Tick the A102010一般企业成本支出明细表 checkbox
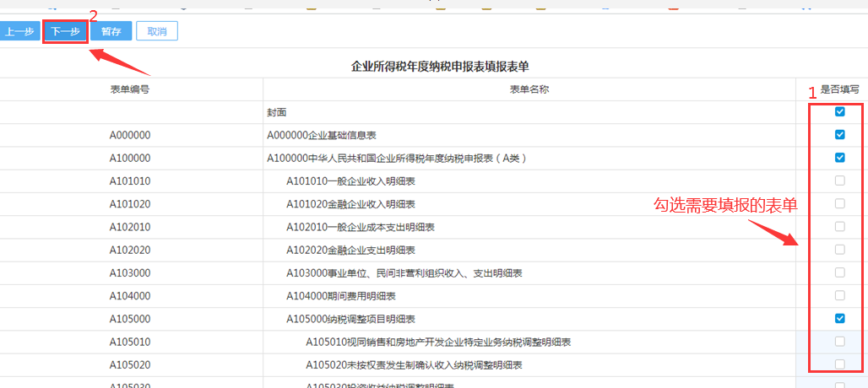The image size is (868, 388). pyautogui.click(x=839, y=226)
